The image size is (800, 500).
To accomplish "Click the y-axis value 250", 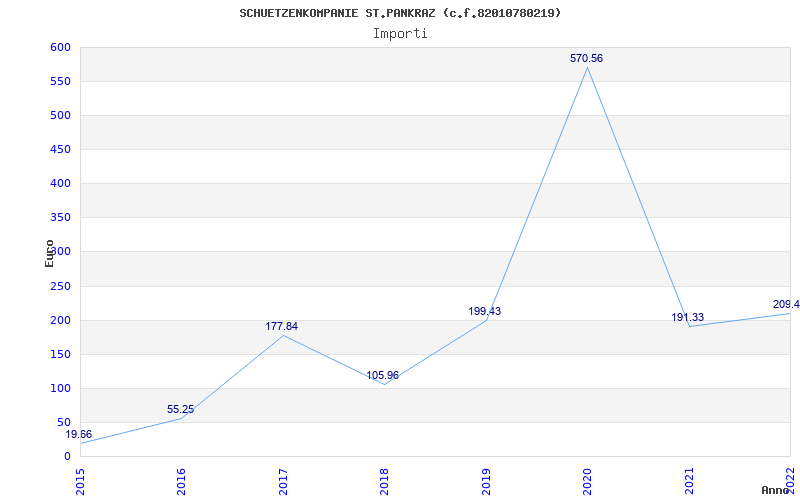I will click(x=60, y=286).
